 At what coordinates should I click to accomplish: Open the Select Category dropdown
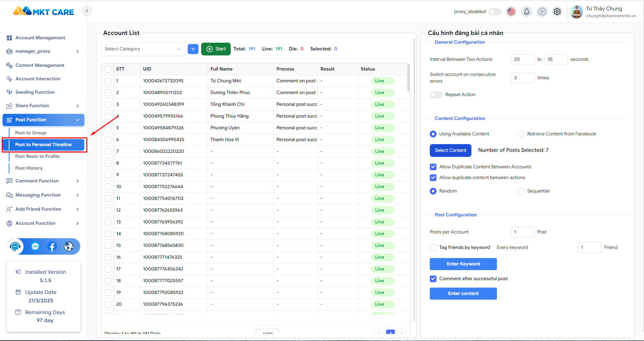[143, 49]
